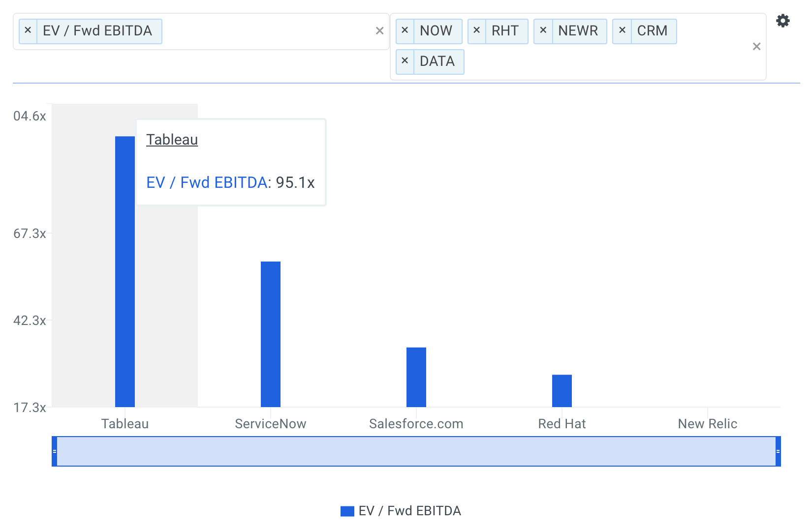Open the Tableau link in the tooltip
The image size is (812, 531).
[172, 140]
